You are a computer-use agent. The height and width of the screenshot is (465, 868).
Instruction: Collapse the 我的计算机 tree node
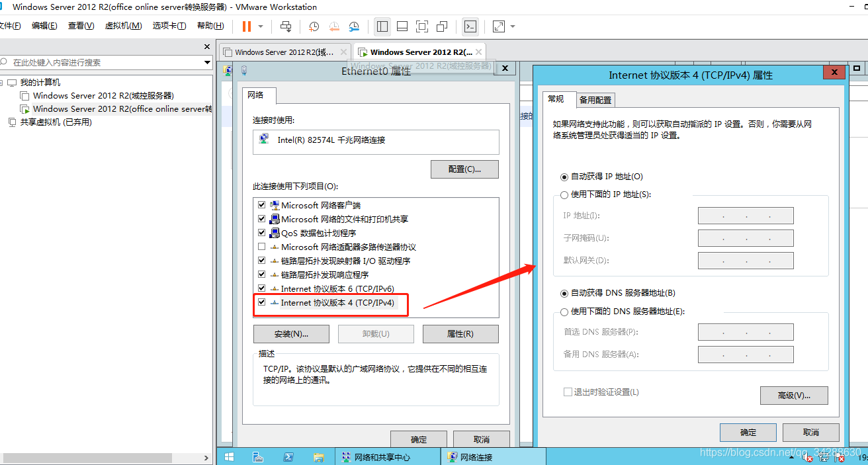point(2,83)
